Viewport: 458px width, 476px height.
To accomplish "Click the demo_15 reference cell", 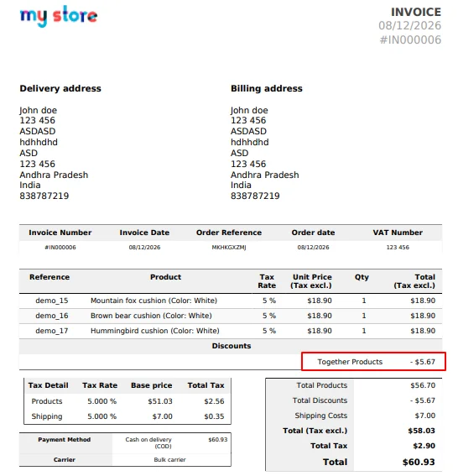I will tap(52, 301).
